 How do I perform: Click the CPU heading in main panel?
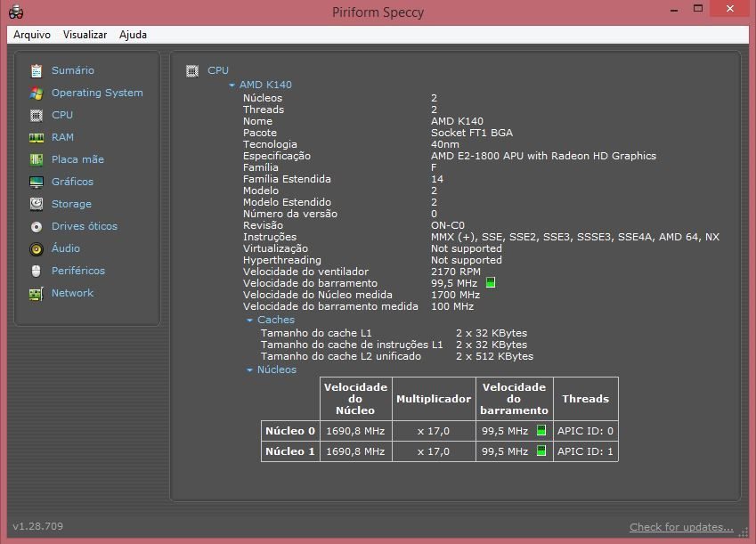tap(218, 70)
